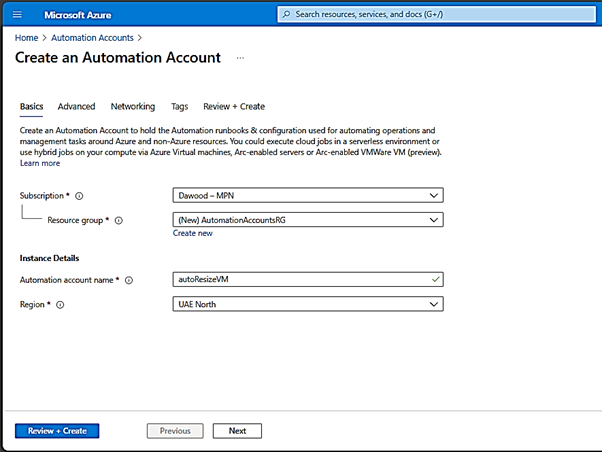Image resolution: width=602 pixels, height=452 pixels.
Task: Click the search magnifier icon
Action: [286, 14]
